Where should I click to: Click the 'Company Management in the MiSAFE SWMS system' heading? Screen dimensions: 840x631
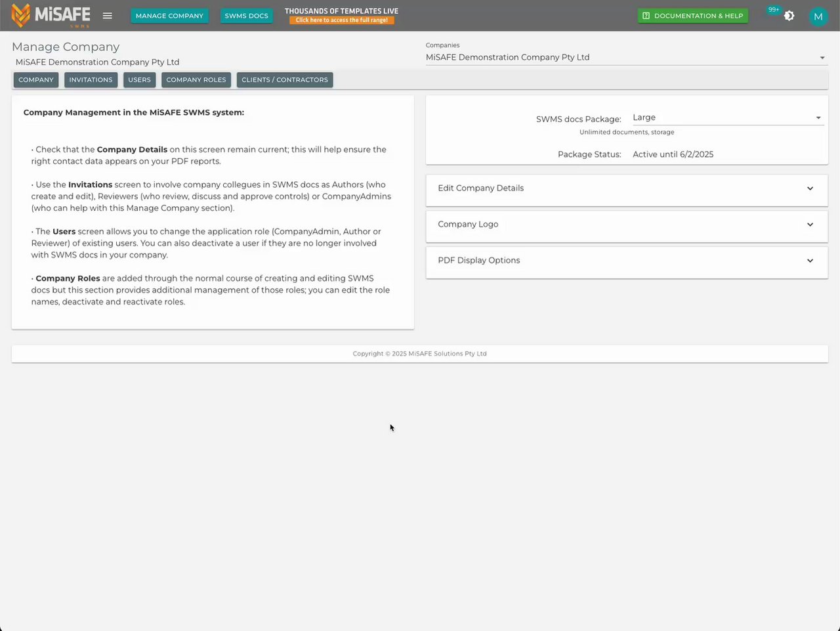click(x=134, y=112)
